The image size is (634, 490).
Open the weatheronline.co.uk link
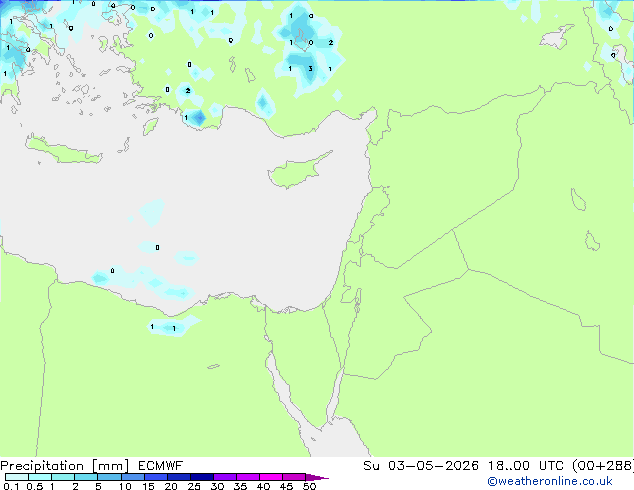pyautogui.click(x=550, y=481)
